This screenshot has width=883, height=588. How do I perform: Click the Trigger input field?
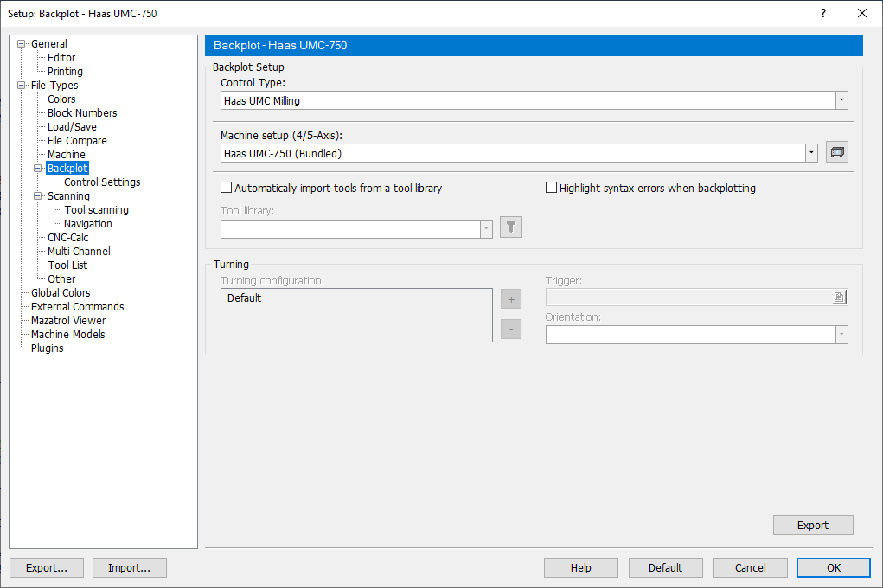[x=688, y=297]
